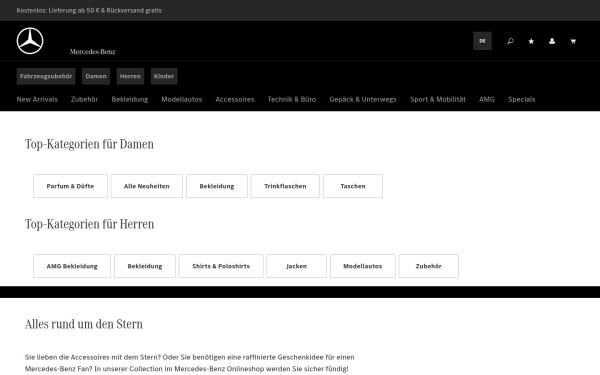The width and height of the screenshot is (600, 375).
Task: Select the Damen filter button
Action: (x=96, y=76)
